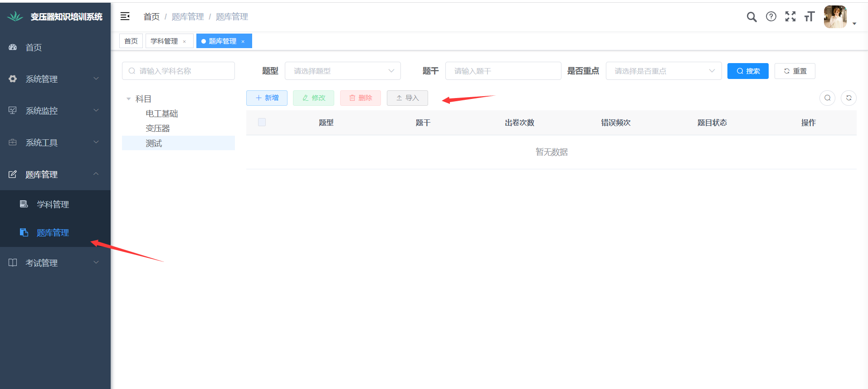Expand the 考试管理 menu chevron
Screen dimensions: 868x389
click(x=96, y=262)
